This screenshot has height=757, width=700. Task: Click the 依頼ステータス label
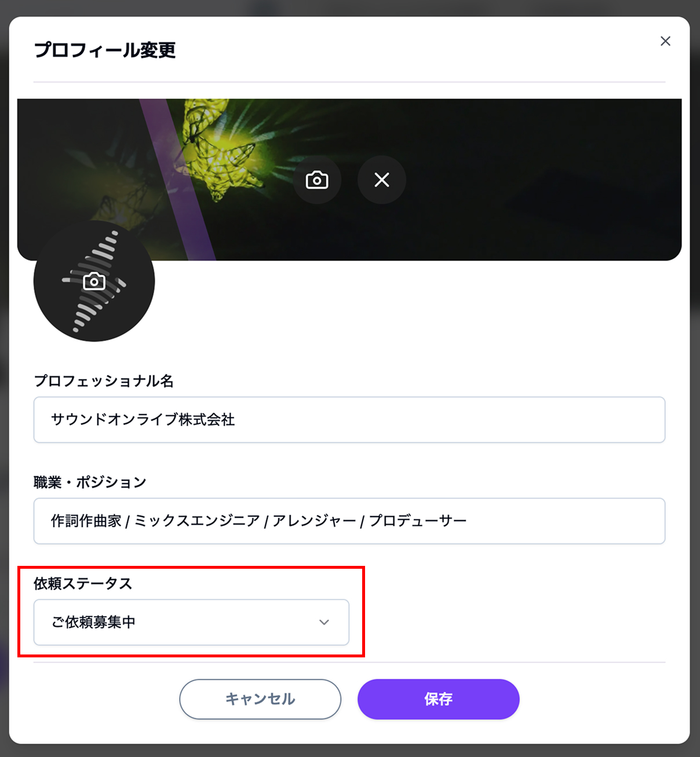click(83, 584)
